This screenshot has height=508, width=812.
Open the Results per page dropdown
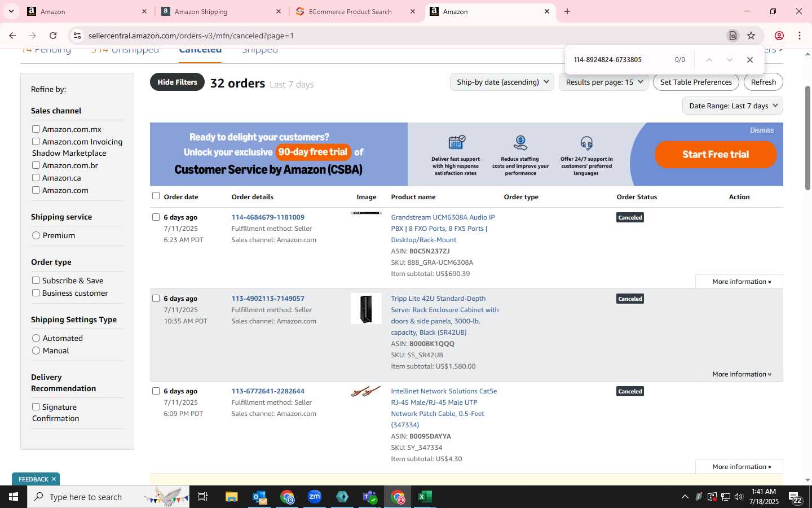point(604,82)
